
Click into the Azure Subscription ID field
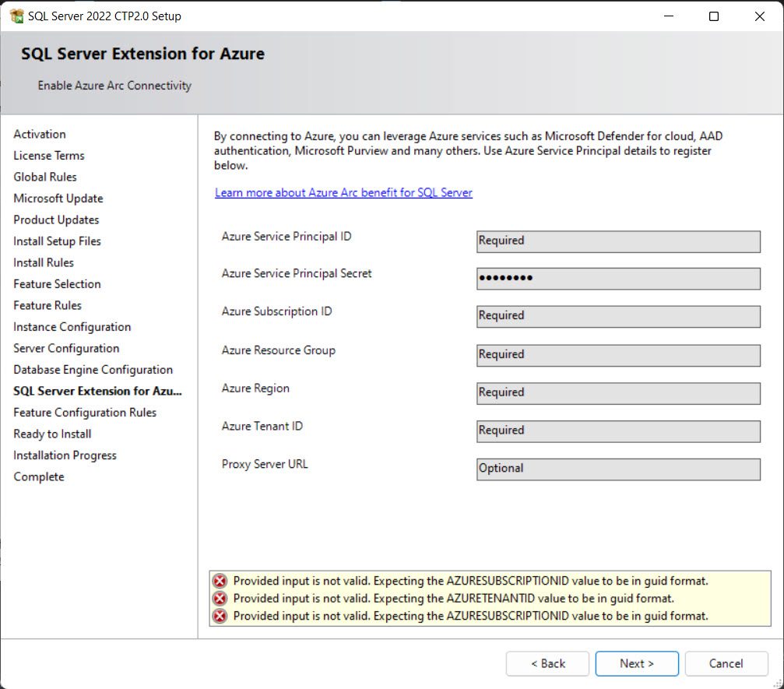[x=618, y=317]
